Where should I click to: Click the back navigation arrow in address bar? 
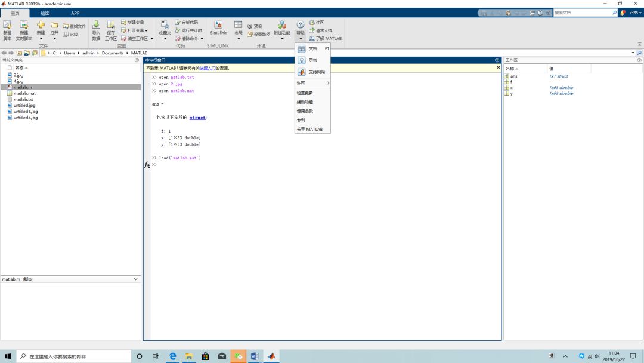point(4,53)
